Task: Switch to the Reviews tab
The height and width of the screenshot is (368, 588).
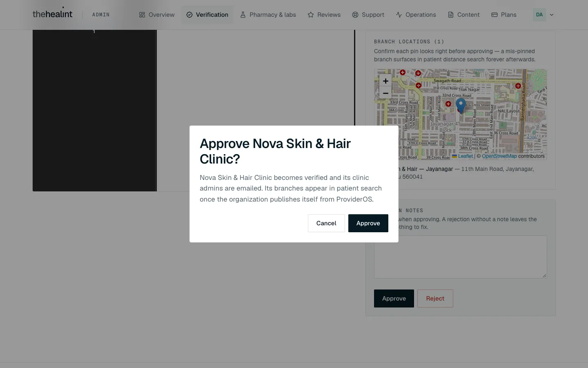Action: tap(324, 15)
